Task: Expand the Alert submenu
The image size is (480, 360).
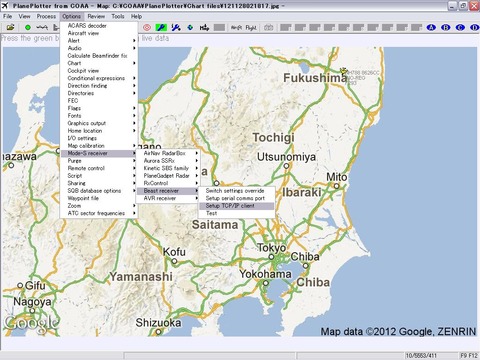Action: click(99, 41)
